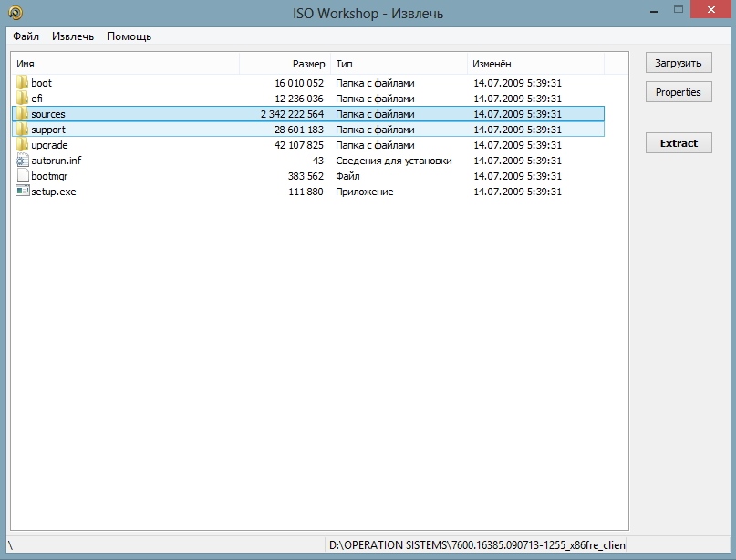Screen dimensions: 736x560
Task: Select the bootmgr file name
Action: 49,176
